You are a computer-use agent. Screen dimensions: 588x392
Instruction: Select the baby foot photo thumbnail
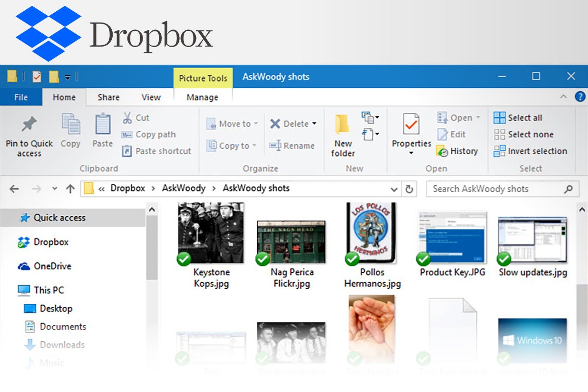[x=371, y=329]
